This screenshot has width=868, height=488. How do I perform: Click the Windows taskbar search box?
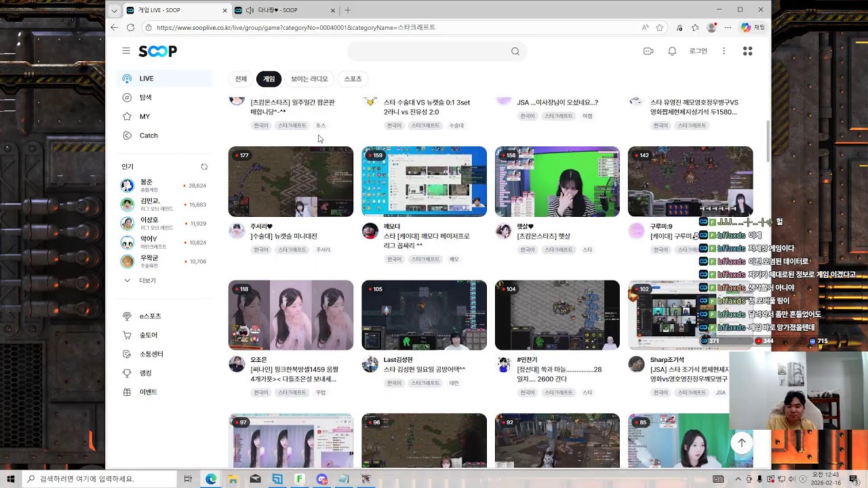pyautogui.click(x=100, y=479)
